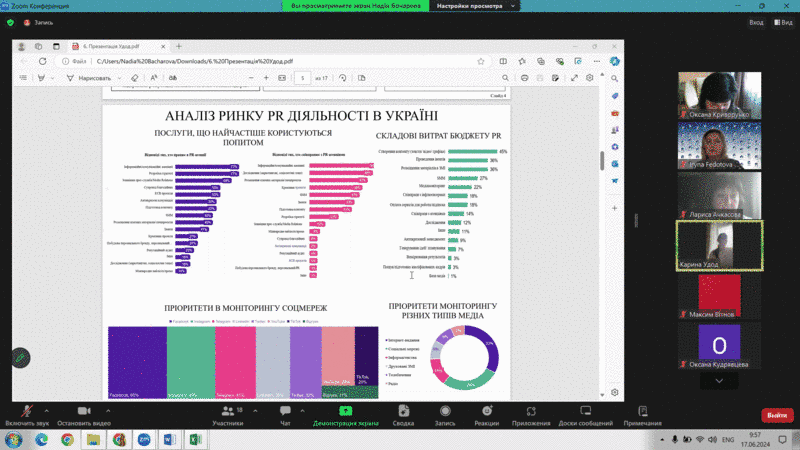800x450 pixels.
Task: Expand more participants with down chevron
Action: [x=718, y=381]
